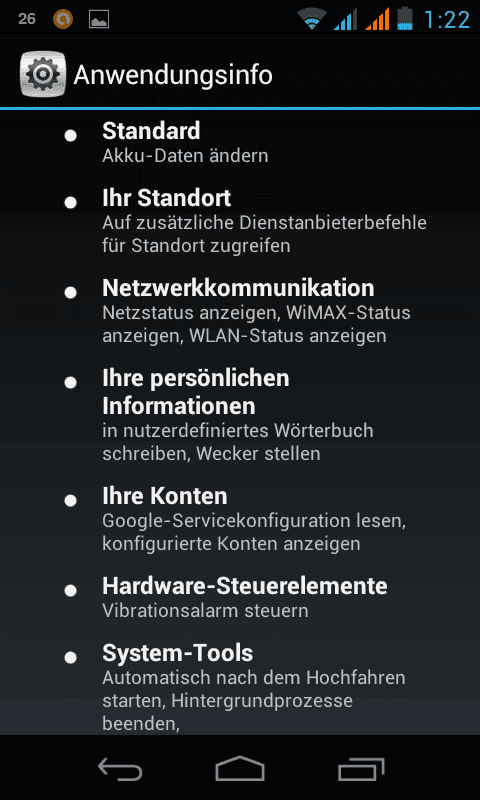The width and height of the screenshot is (480, 800).
Task: Tap the Wi-Fi status icon
Action: coord(312,20)
